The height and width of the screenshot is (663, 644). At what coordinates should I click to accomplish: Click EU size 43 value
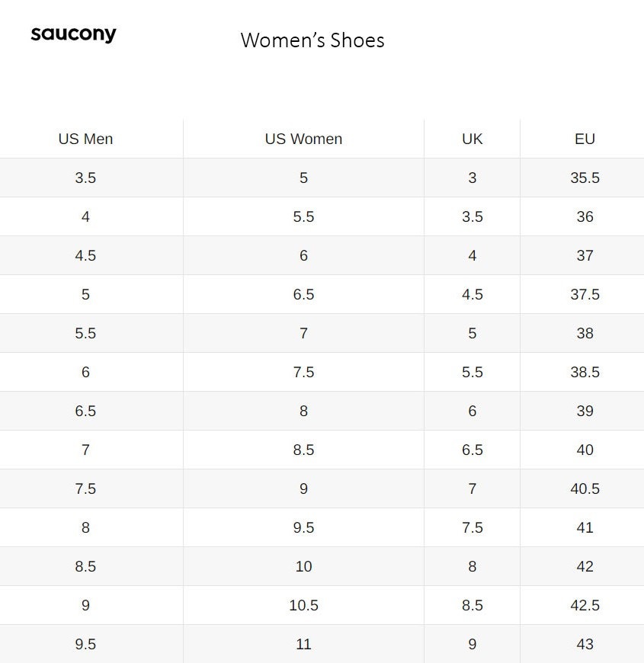pyautogui.click(x=585, y=645)
